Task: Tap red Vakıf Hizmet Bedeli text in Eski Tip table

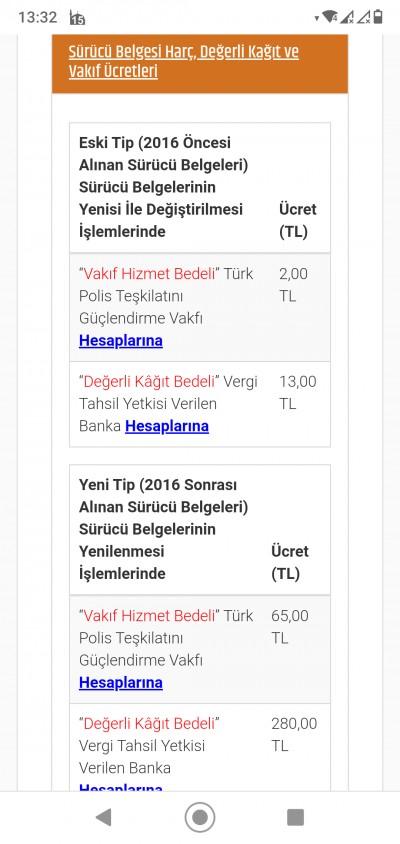Action: click(x=150, y=273)
